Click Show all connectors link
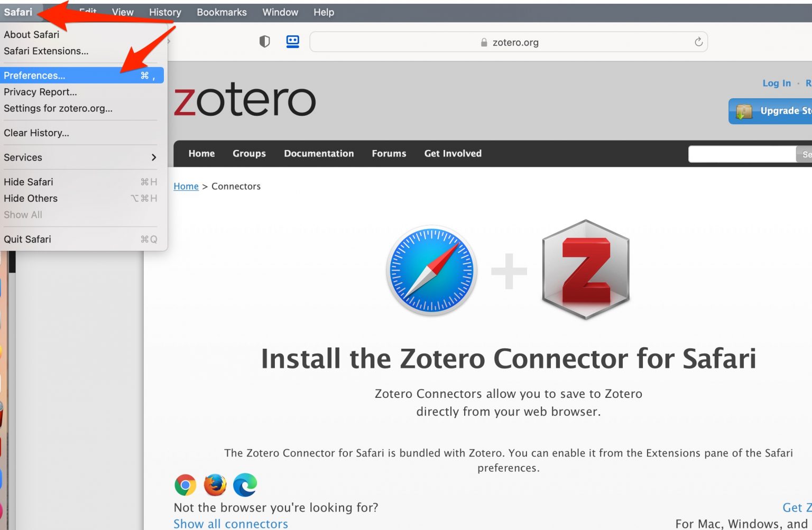Image resolution: width=812 pixels, height=530 pixels. tap(230, 524)
